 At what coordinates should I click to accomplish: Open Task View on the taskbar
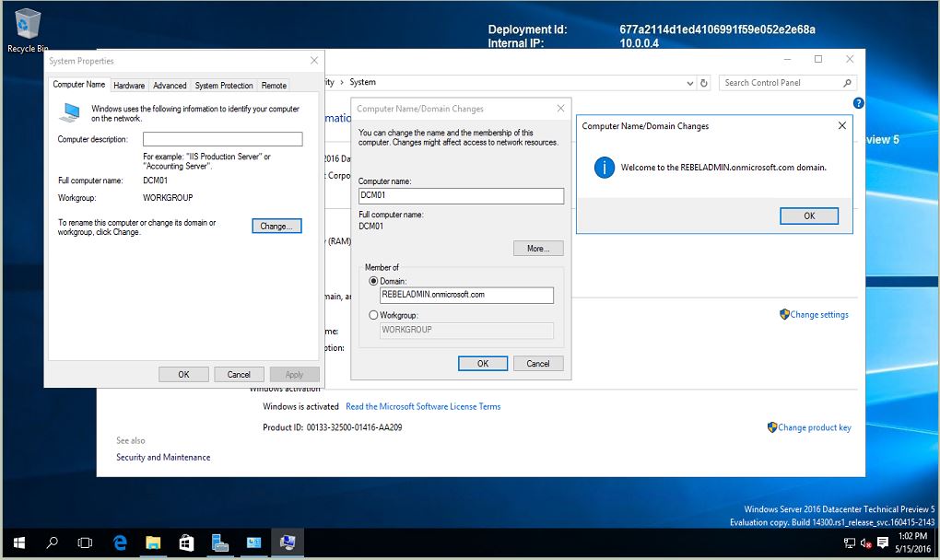tap(85, 542)
